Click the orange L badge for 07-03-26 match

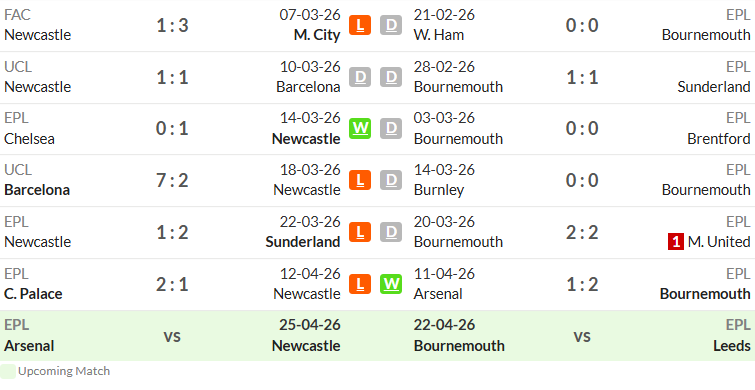(x=360, y=25)
